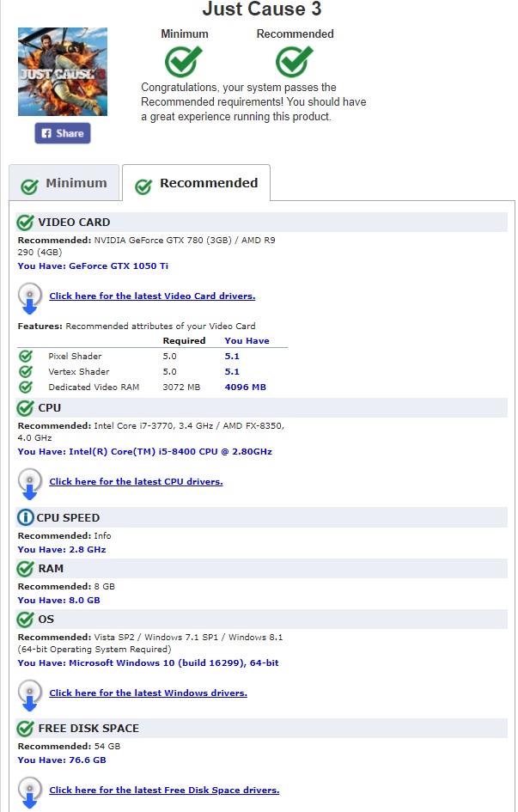518x812 pixels.
Task: Open the latest Free Disk Space drivers link
Action: [164, 791]
